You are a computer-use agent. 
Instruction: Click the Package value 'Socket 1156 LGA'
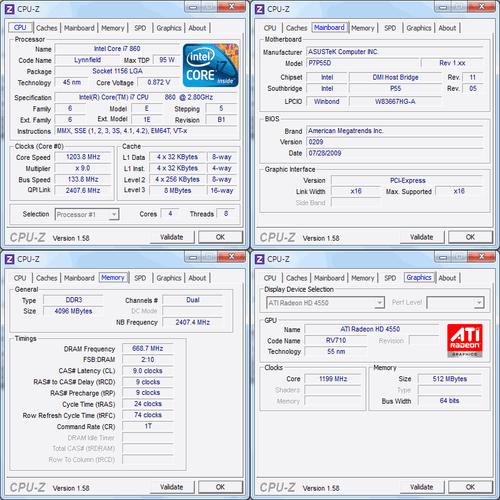117,71
